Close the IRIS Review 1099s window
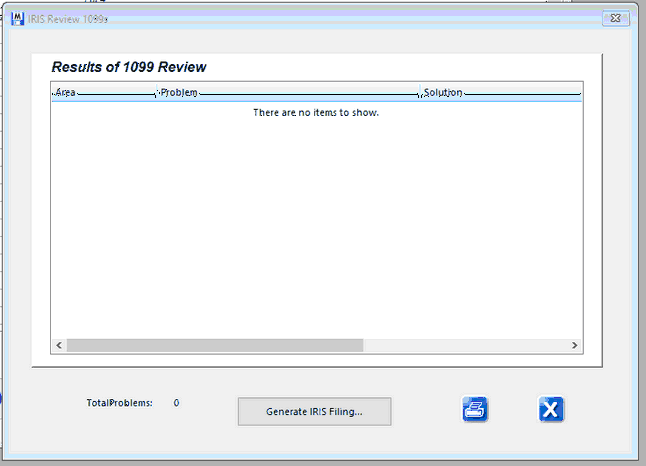 click(615, 18)
